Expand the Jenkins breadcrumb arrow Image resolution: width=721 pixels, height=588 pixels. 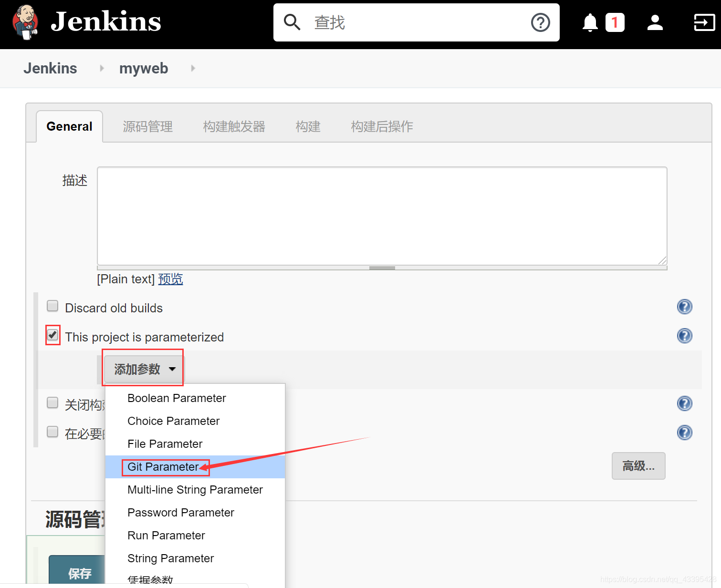click(x=102, y=68)
